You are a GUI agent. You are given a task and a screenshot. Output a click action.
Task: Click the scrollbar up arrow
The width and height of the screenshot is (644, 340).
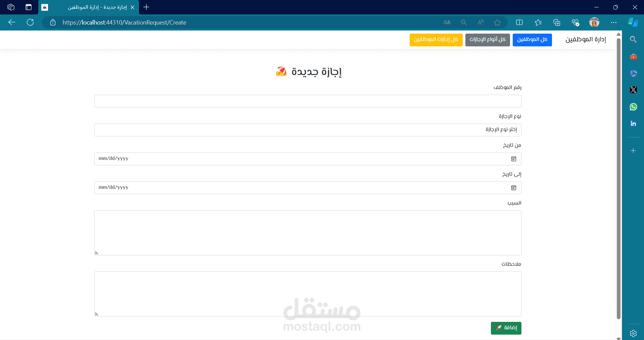coord(618,34)
